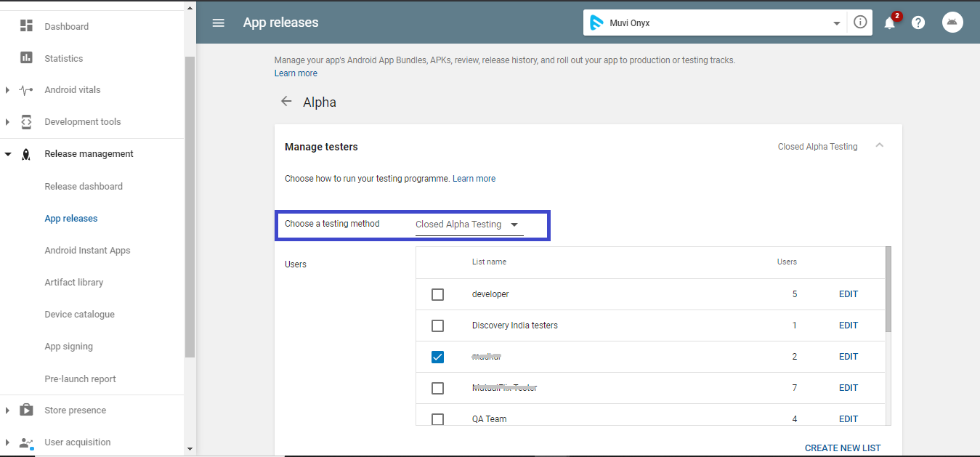This screenshot has height=457, width=980.
Task: Click the User acquisition people icon
Action: click(x=26, y=442)
